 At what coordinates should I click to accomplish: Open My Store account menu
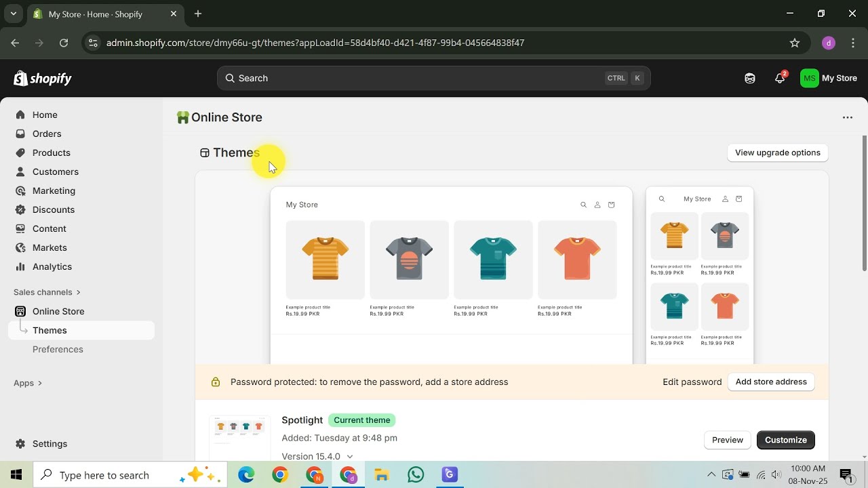tap(829, 78)
